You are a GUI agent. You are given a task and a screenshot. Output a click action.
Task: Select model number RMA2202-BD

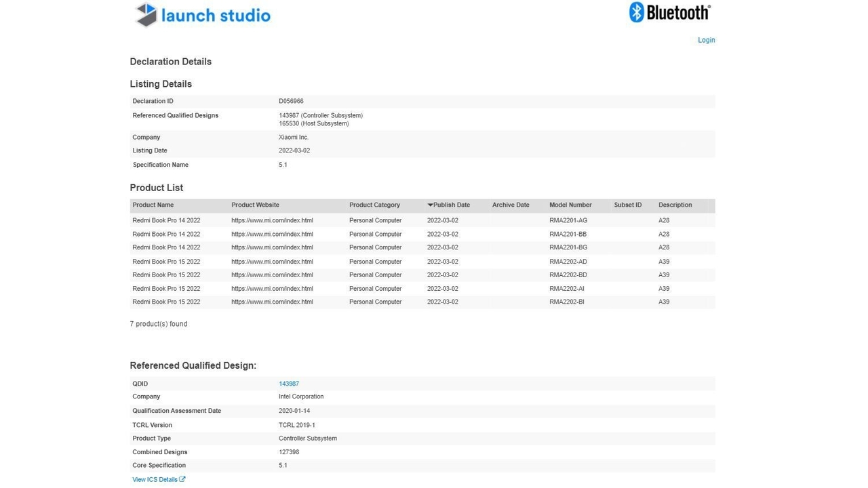[568, 275]
